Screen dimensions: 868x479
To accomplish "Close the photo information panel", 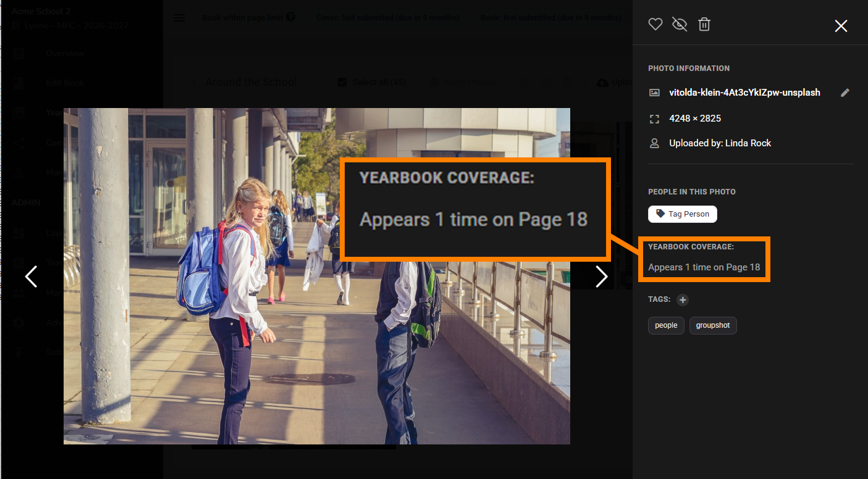I will tap(841, 26).
